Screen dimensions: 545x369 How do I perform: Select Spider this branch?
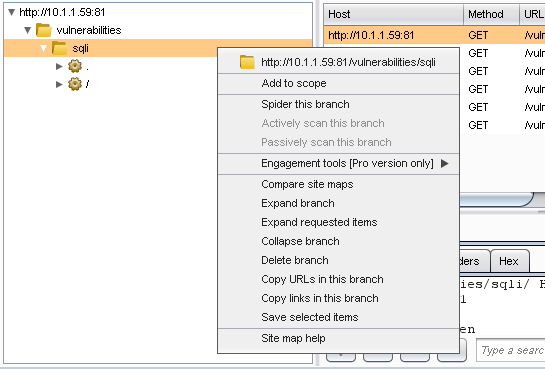pos(338,104)
